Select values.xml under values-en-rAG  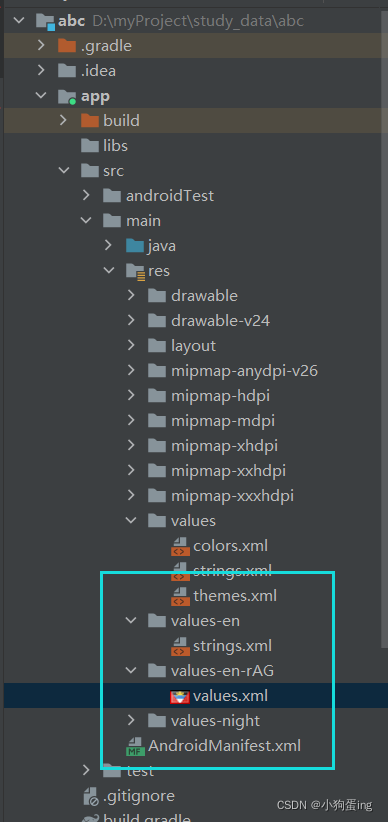pos(230,696)
